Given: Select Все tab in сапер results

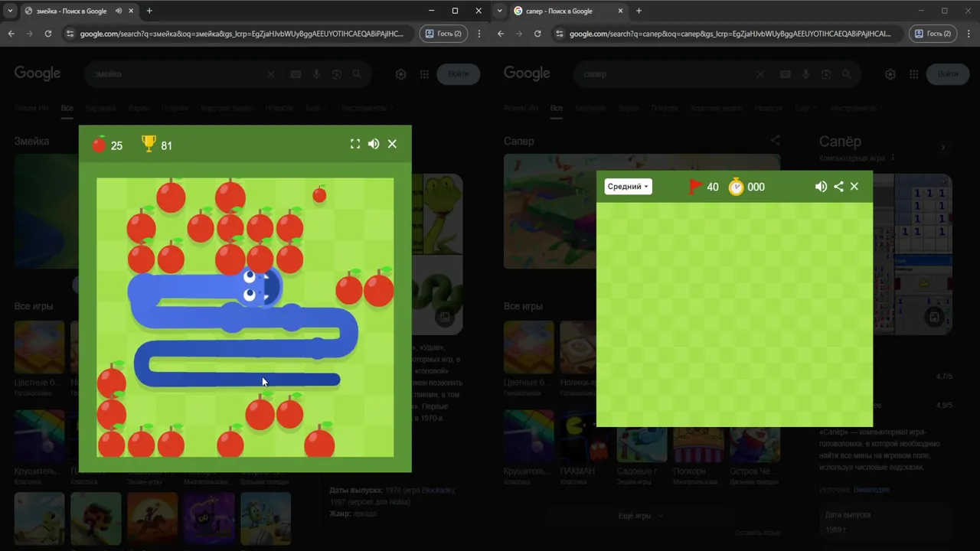Looking at the screenshot, I should 557,108.
